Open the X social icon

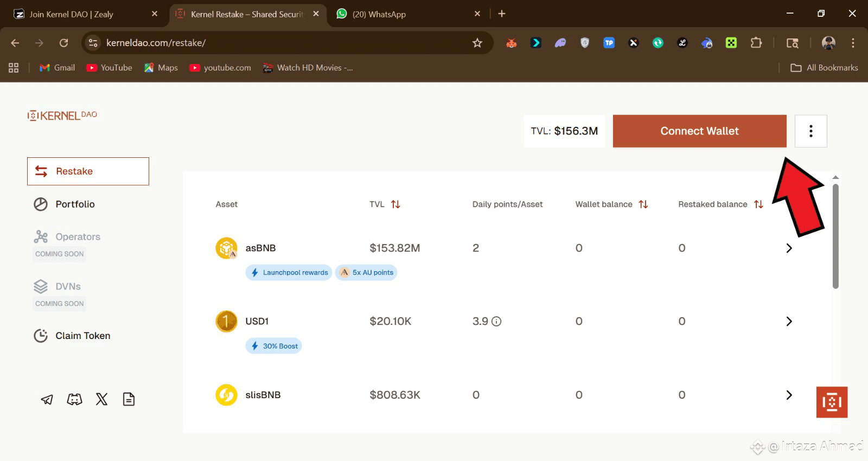point(101,400)
